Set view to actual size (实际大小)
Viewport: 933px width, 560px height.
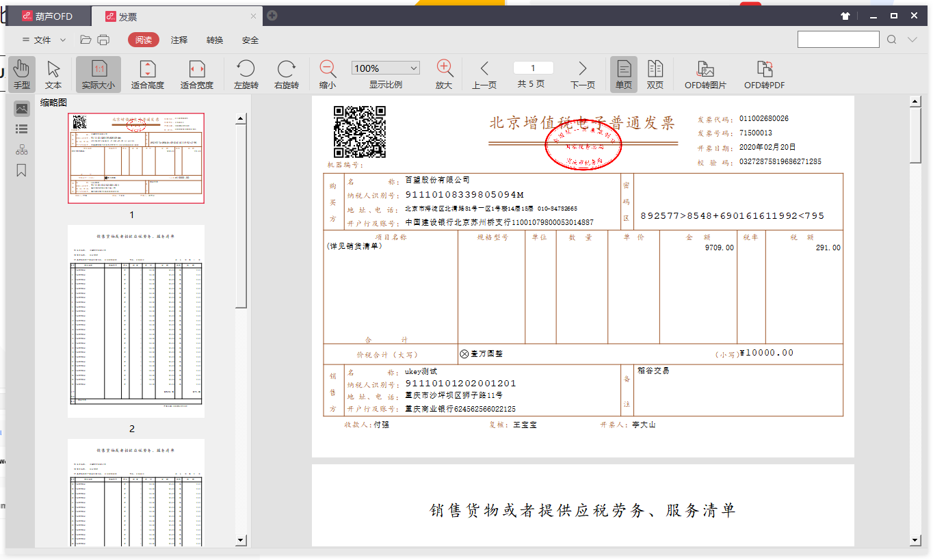[x=98, y=75]
